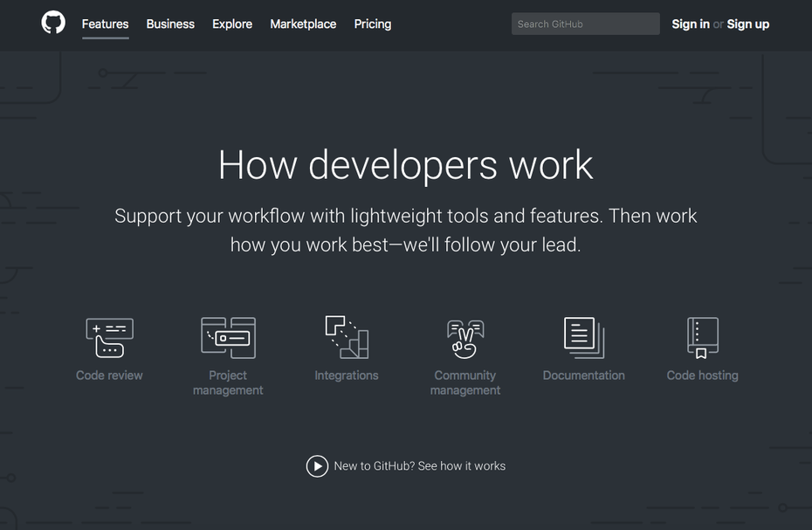This screenshot has height=530, width=812.
Task: Go to the Business page
Action: click(170, 24)
